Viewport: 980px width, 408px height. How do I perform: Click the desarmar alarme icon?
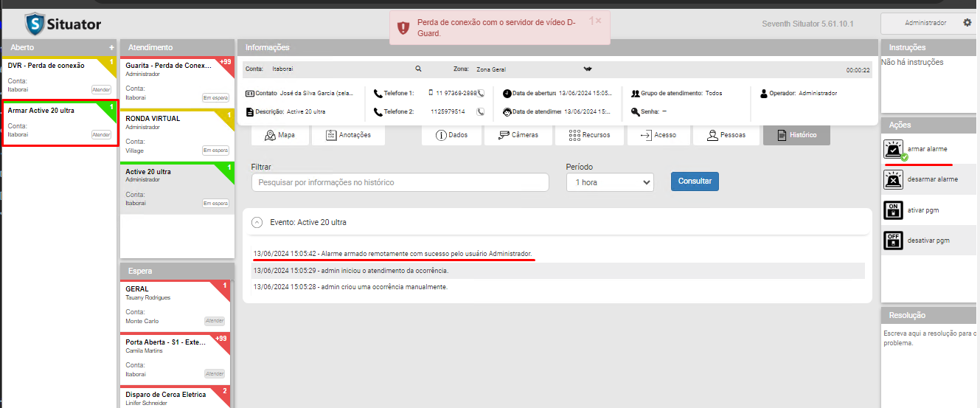893,179
